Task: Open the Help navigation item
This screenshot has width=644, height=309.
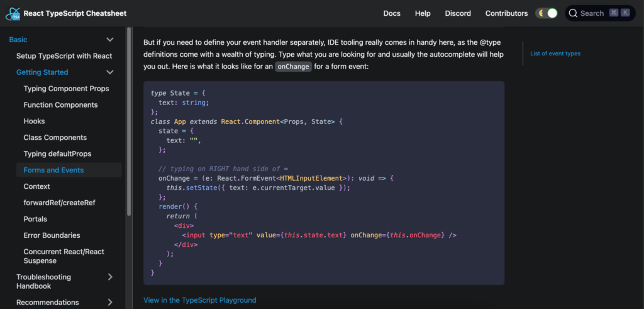Action: [x=423, y=13]
